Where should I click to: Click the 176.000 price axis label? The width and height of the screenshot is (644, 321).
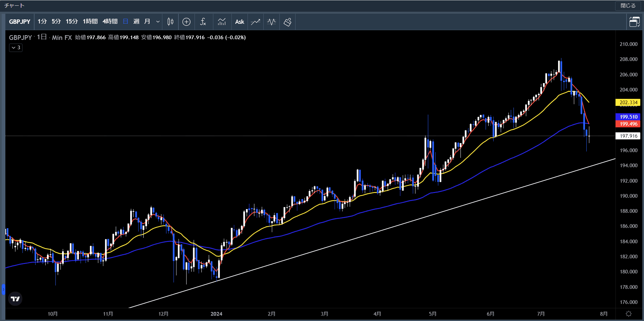point(629,302)
